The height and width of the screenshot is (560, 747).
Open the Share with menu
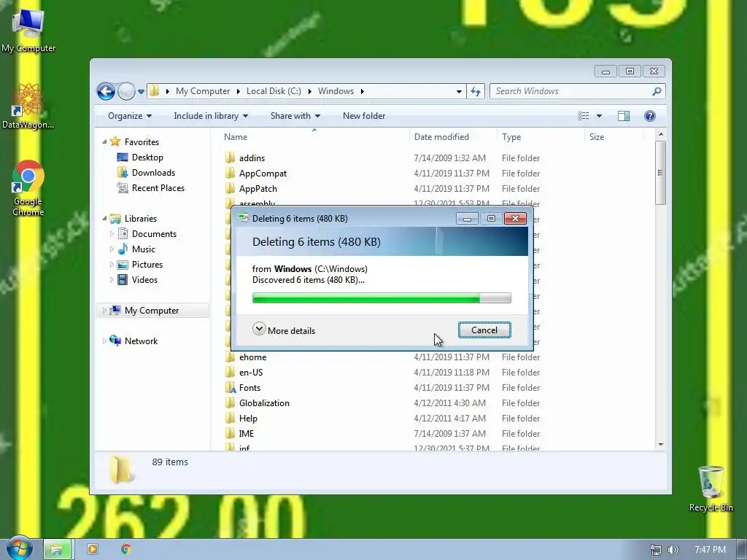click(295, 116)
